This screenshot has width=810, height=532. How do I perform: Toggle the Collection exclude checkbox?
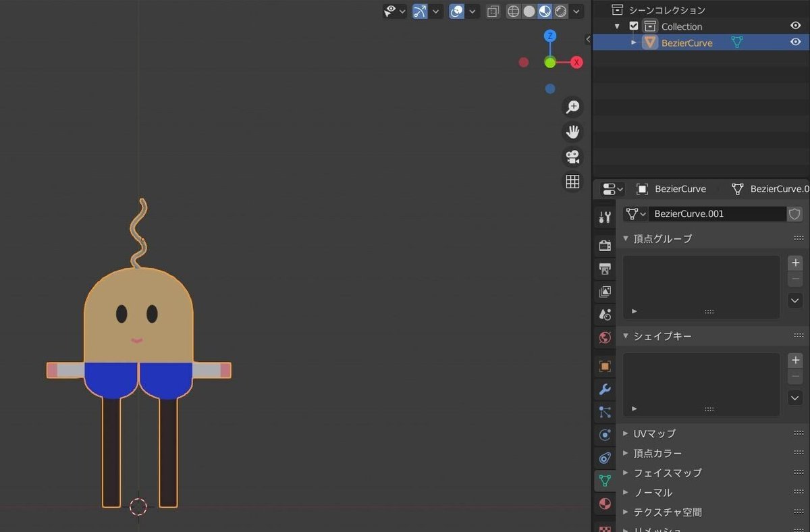pyautogui.click(x=633, y=26)
